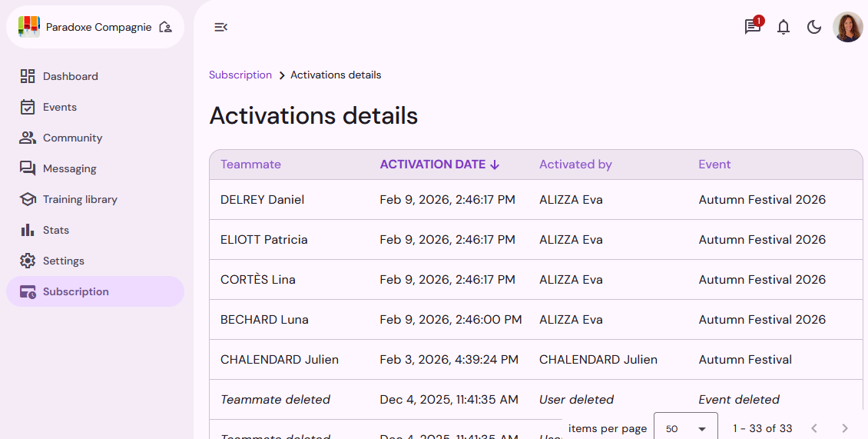
Task: Sort by Teammate column header
Action: [x=250, y=165]
